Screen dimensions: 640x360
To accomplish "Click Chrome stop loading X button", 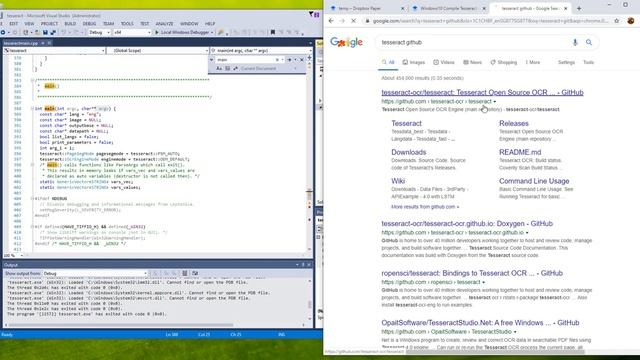I will pyautogui.click(x=353, y=21).
